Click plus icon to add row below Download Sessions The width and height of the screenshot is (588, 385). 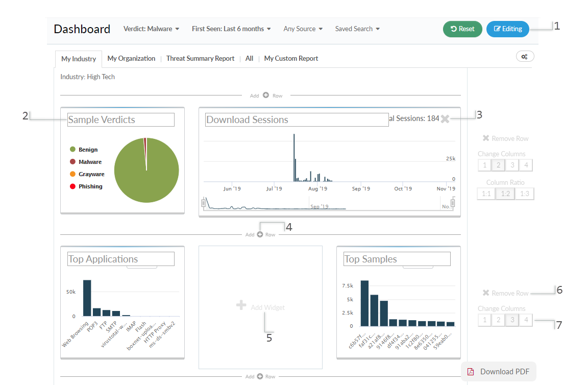tap(260, 235)
